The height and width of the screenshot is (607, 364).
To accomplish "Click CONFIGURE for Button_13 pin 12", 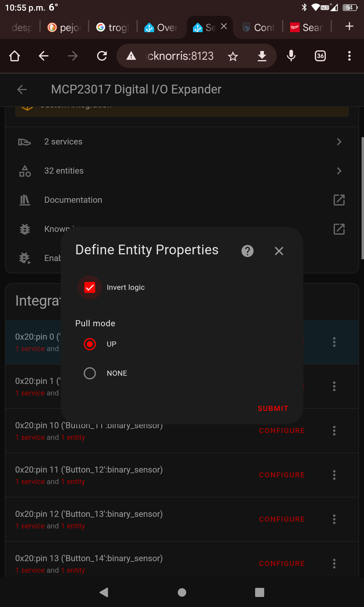I will pos(281,519).
